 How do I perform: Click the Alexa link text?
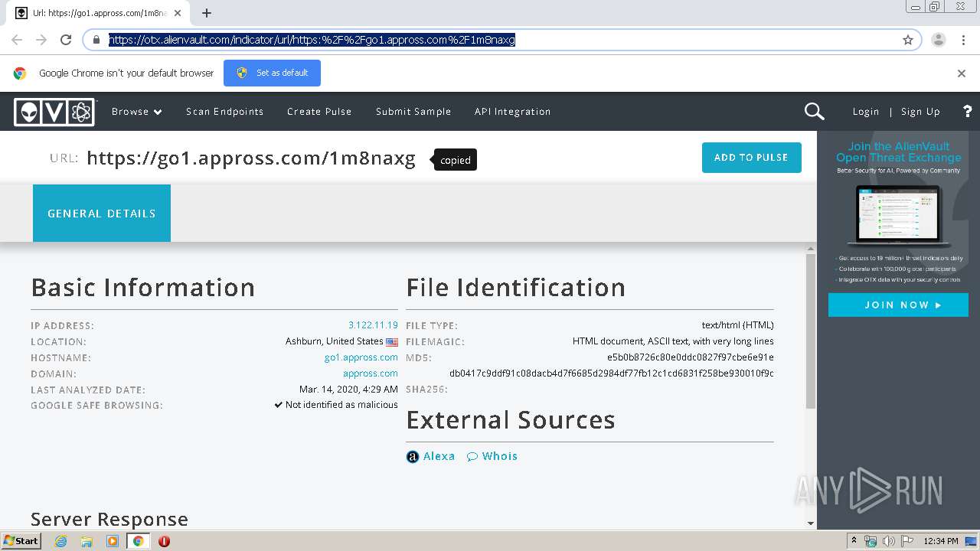(439, 456)
